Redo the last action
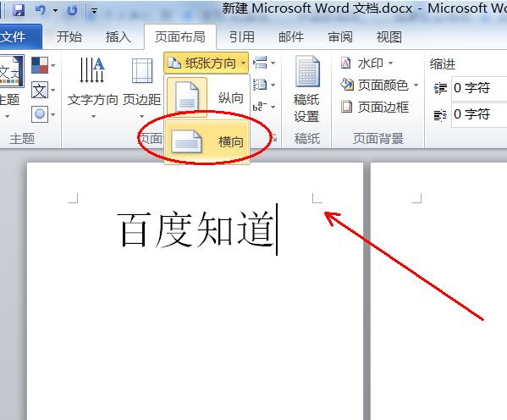Viewport: 507px width, 420px height. pos(72,10)
